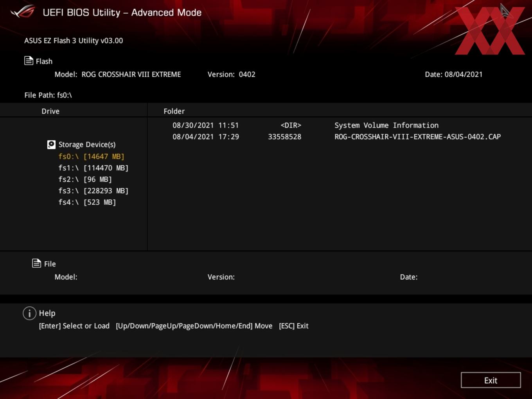Click the File section Date: label
Viewport: 532px width, 399px height.
pos(408,277)
